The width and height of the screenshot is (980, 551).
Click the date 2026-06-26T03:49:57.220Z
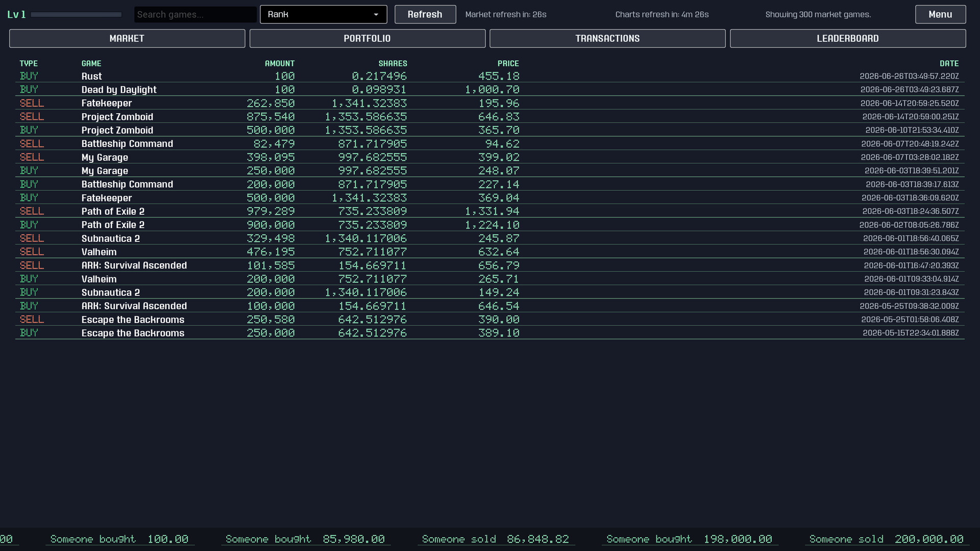point(909,76)
